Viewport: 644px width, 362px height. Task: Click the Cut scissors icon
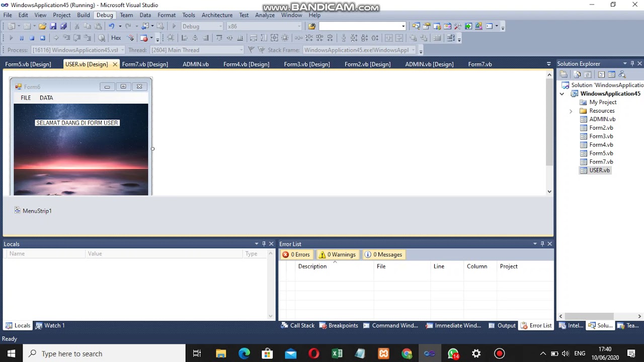(x=77, y=26)
